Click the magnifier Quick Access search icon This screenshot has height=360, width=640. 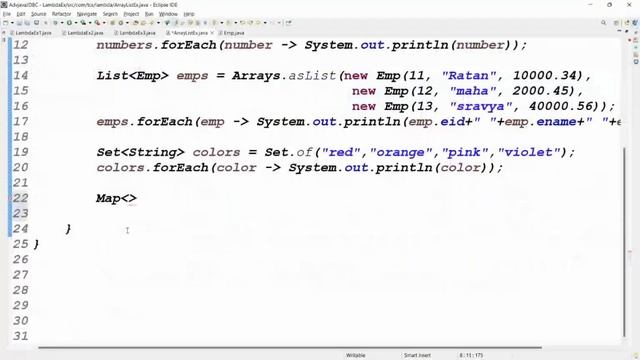tap(603, 23)
